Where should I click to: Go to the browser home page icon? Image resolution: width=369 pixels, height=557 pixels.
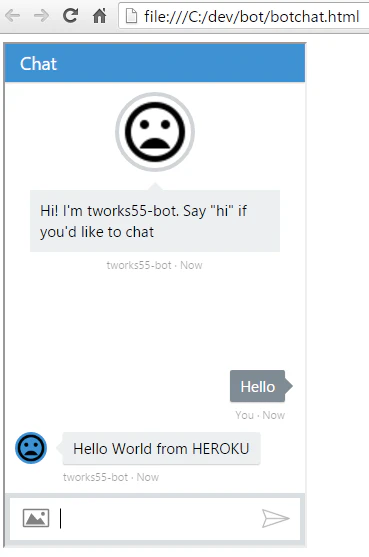point(99,16)
